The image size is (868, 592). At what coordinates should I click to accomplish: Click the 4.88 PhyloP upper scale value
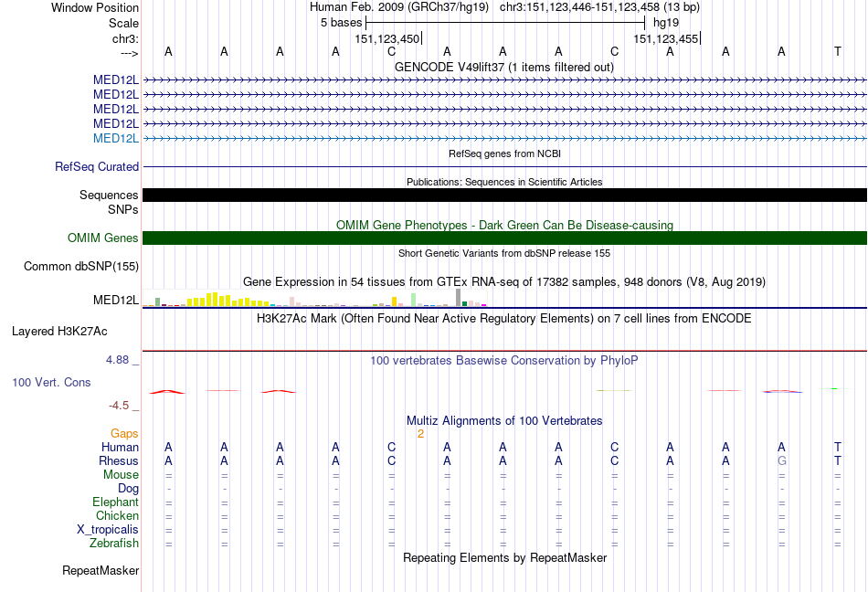coord(117,360)
